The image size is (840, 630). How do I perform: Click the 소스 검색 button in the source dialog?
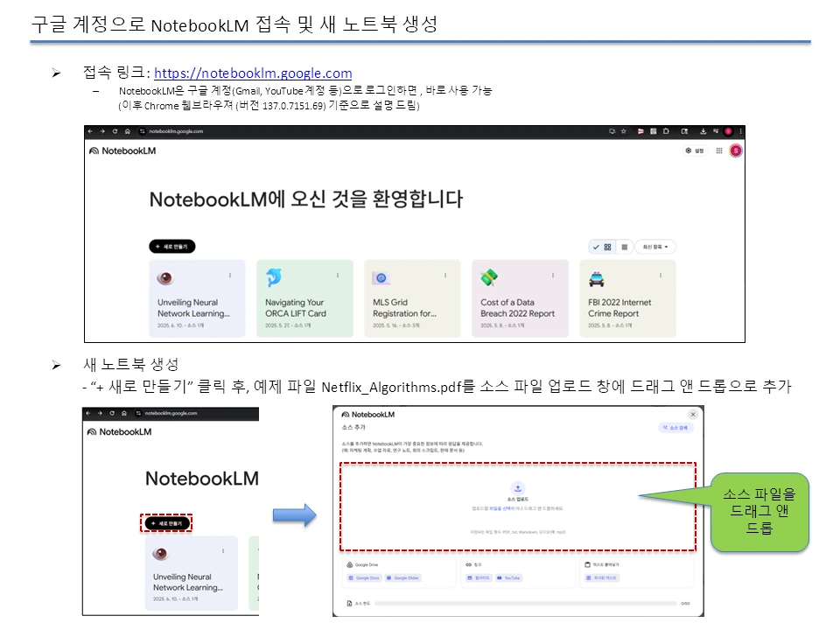tap(676, 428)
